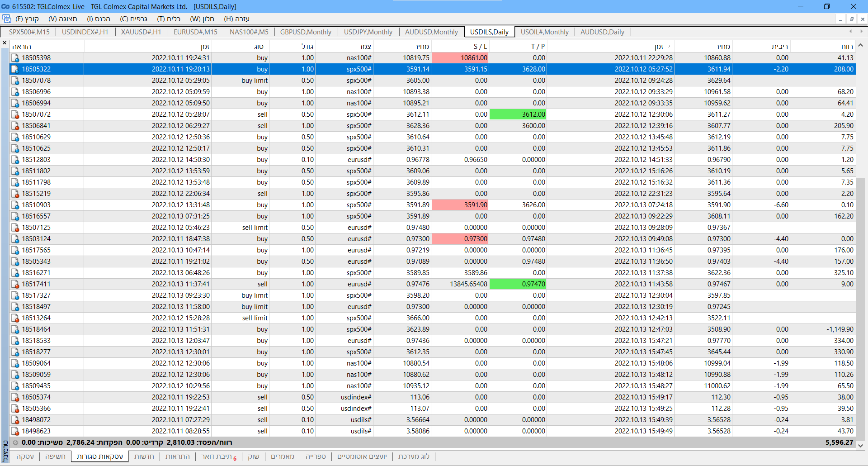Click the sell order icon for 18506841
Viewport: 868px width, 466px height.
point(15,126)
